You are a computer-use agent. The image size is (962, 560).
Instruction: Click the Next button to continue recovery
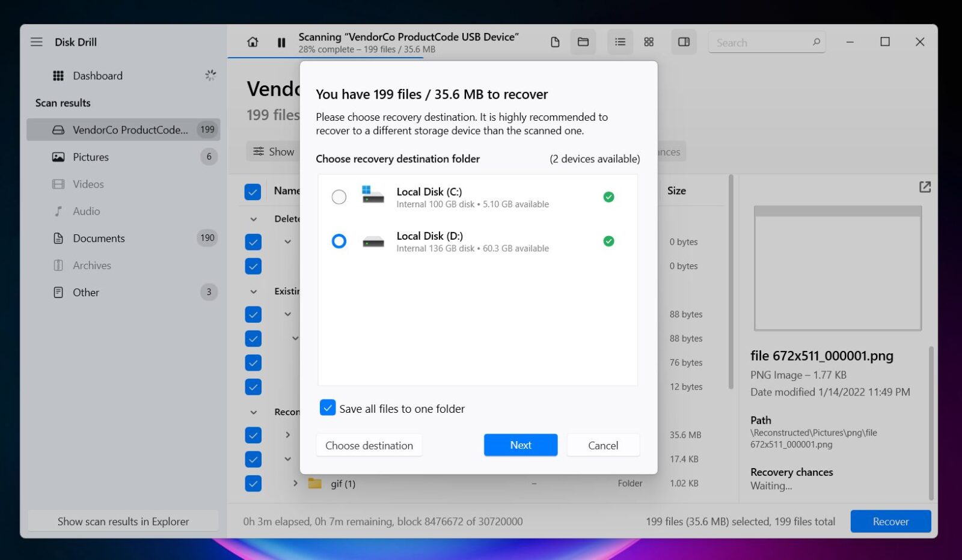coord(520,445)
